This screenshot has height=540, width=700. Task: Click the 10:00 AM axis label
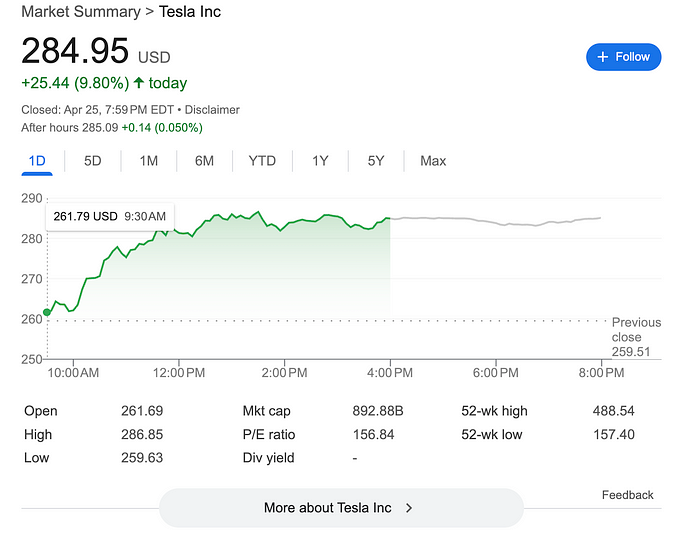[73, 373]
